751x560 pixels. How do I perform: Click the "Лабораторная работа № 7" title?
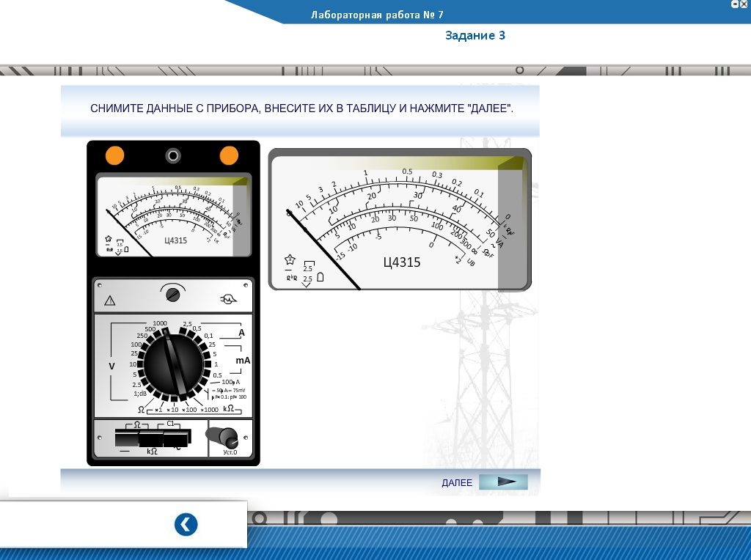tap(377, 15)
